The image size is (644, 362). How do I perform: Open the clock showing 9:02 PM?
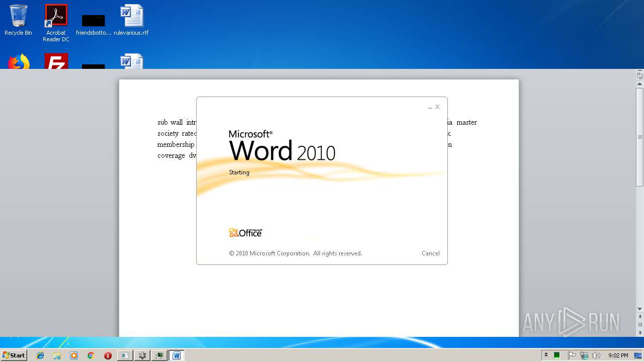click(x=618, y=355)
